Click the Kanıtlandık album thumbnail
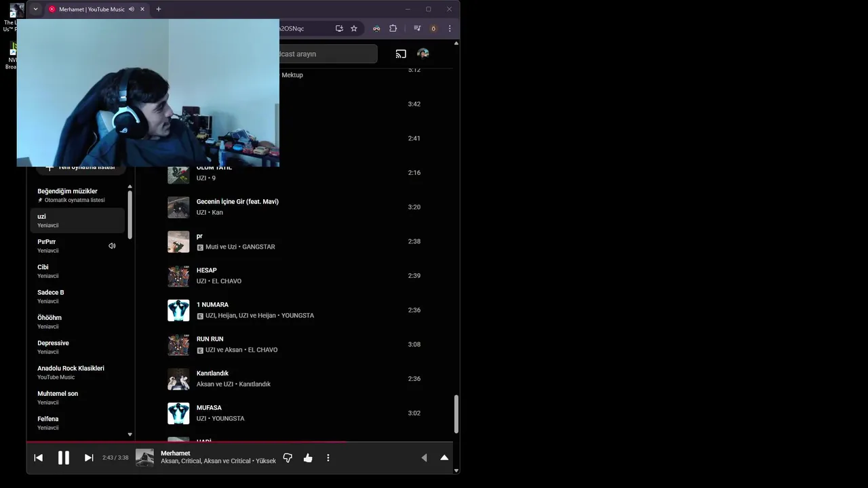The height and width of the screenshot is (488, 868). tap(178, 379)
